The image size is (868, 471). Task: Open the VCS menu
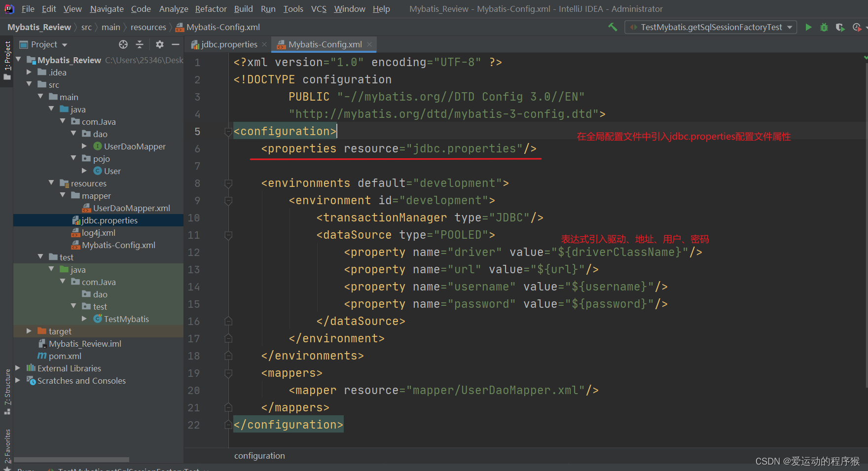coord(319,9)
